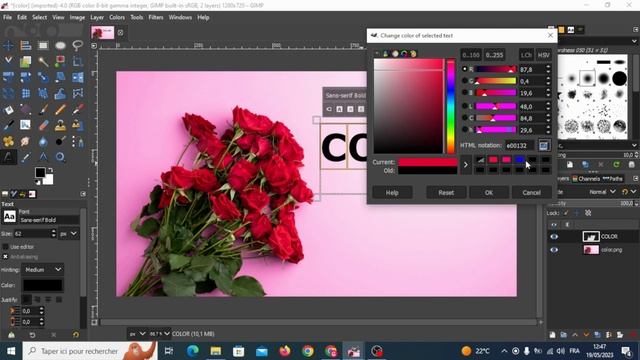Select the Eraser tool
The height and width of the screenshot is (360, 640).
pos(43,125)
